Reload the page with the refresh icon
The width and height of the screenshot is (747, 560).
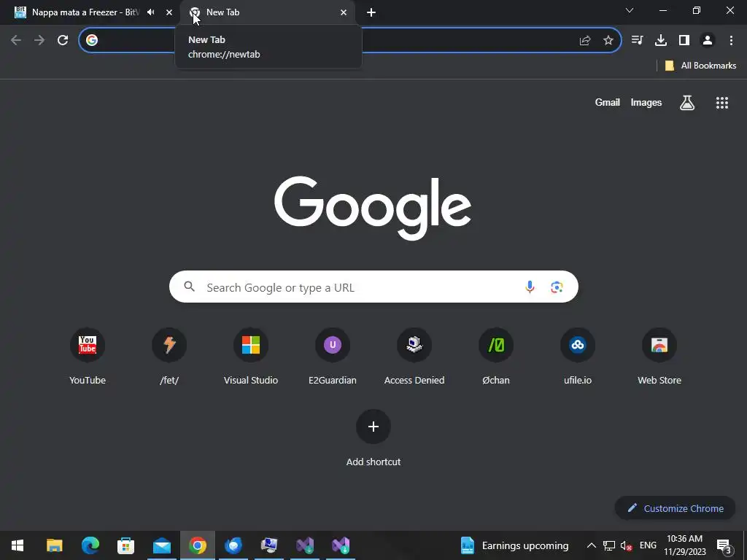point(63,40)
